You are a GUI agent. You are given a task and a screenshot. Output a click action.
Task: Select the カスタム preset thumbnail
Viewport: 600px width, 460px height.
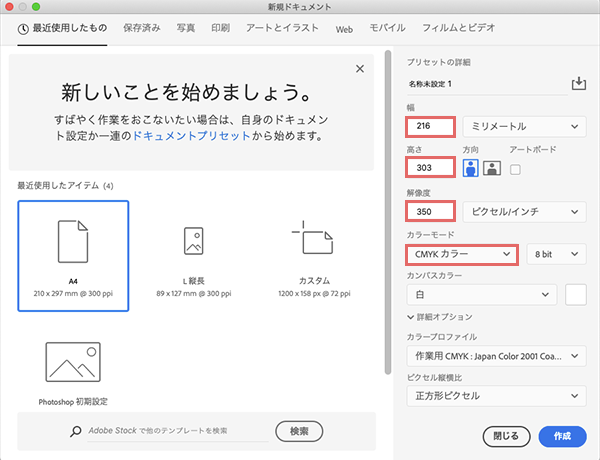pyautogui.click(x=314, y=256)
